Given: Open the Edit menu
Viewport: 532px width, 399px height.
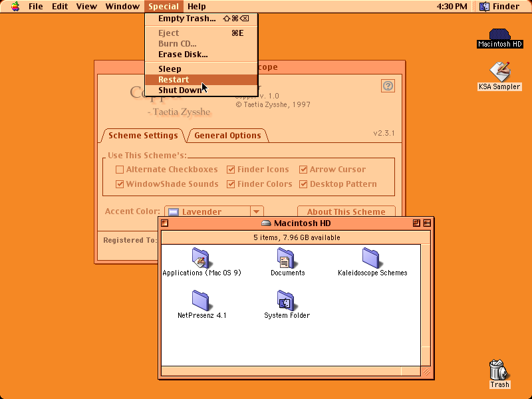Looking at the screenshot, I should [x=60, y=7].
